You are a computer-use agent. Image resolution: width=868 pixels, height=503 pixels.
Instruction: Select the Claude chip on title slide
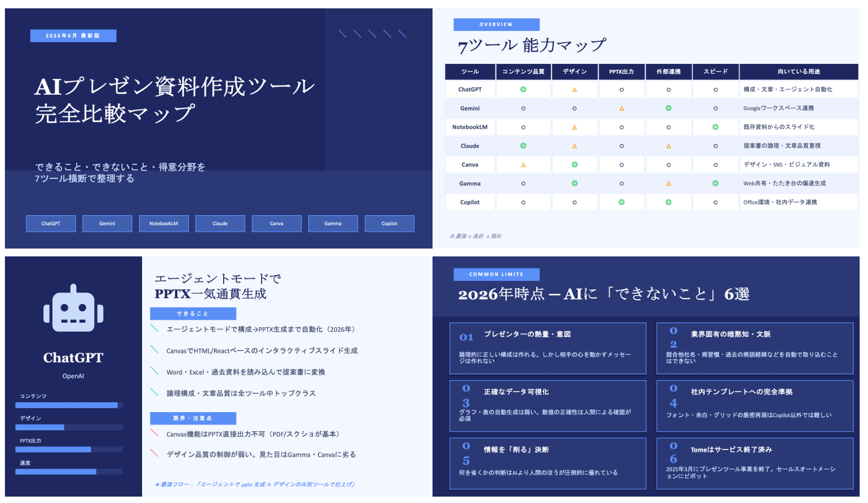point(220,224)
